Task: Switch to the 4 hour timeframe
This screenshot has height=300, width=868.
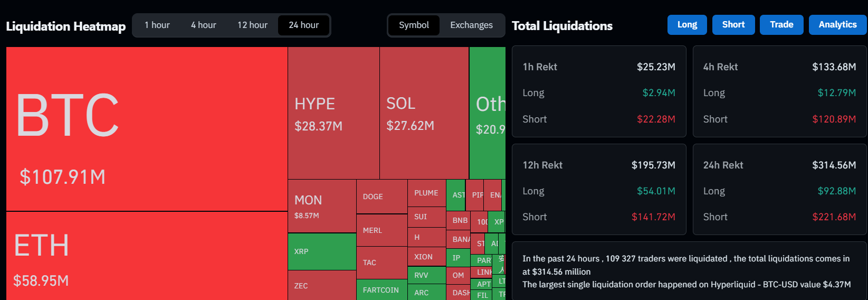Action: pyautogui.click(x=203, y=25)
